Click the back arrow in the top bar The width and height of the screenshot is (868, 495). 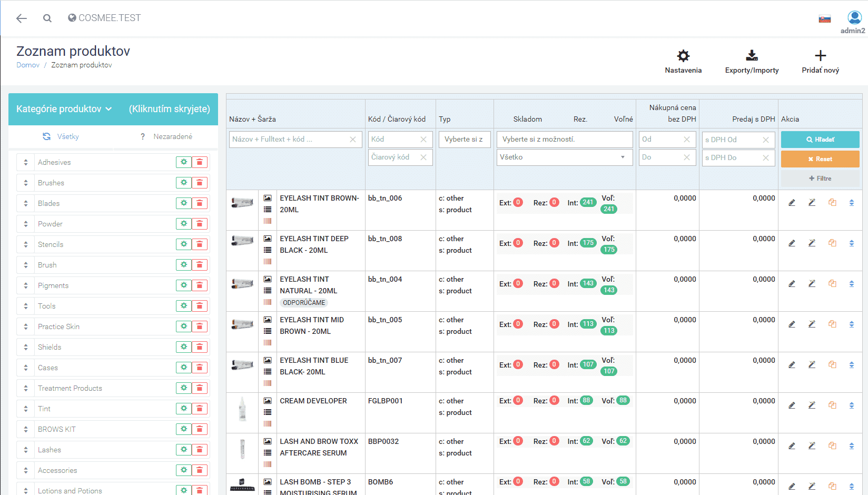(x=21, y=18)
